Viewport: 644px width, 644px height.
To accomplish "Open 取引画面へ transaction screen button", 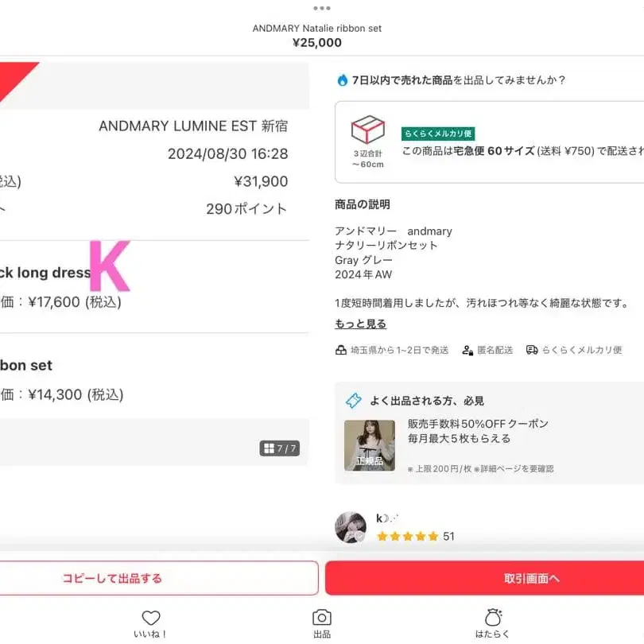I will click(485, 578).
